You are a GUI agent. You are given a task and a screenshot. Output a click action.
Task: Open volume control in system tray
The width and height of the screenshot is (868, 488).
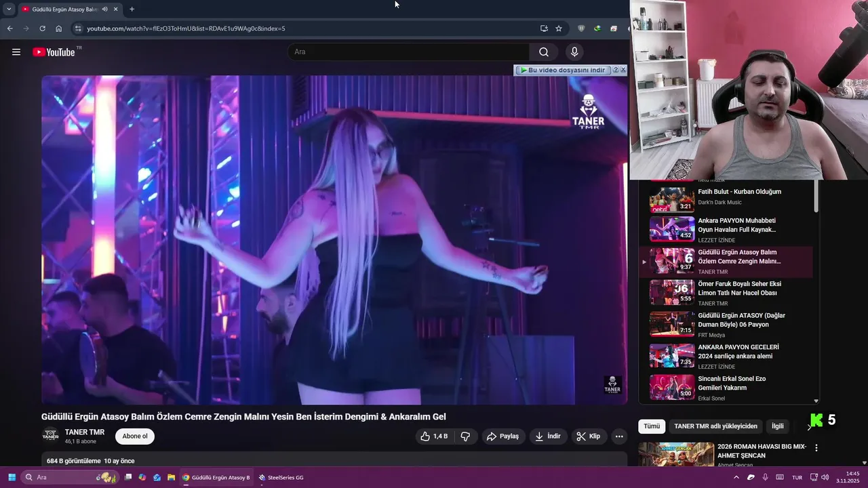(x=825, y=477)
